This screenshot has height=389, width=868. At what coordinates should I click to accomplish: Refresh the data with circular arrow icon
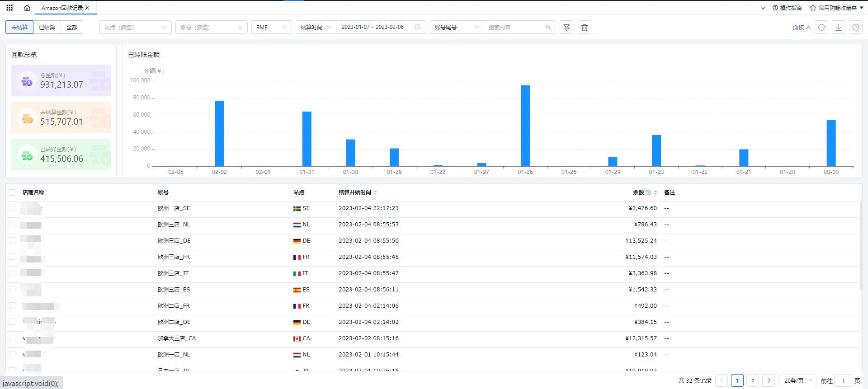[x=822, y=27]
